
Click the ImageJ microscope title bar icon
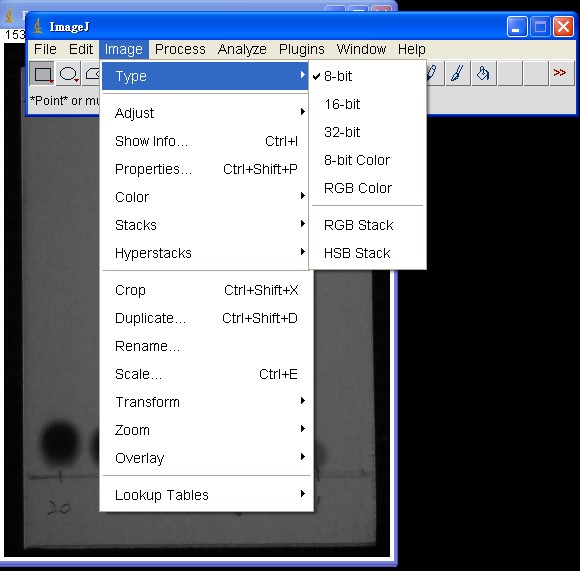tap(37, 27)
